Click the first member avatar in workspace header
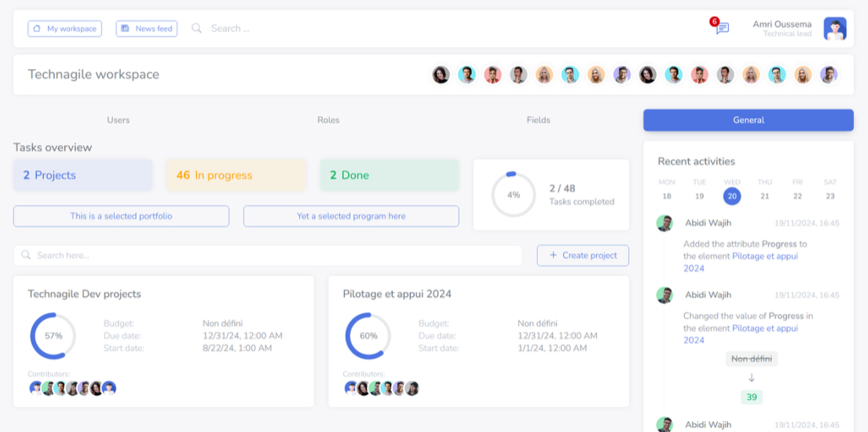868x432 pixels. pos(441,75)
